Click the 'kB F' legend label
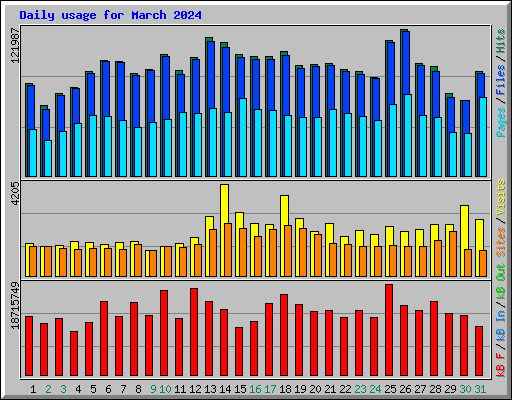This screenshot has width=512, height=400. [x=501, y=365]
